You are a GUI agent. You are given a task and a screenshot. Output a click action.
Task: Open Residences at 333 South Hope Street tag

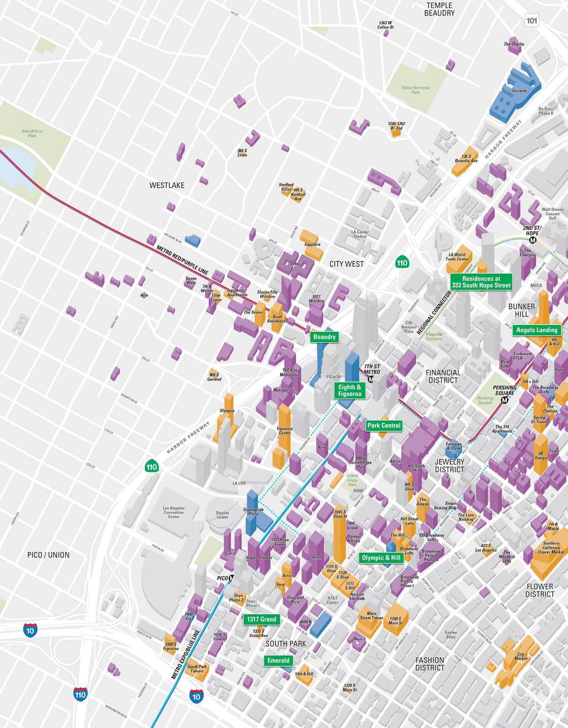[481, 282]
